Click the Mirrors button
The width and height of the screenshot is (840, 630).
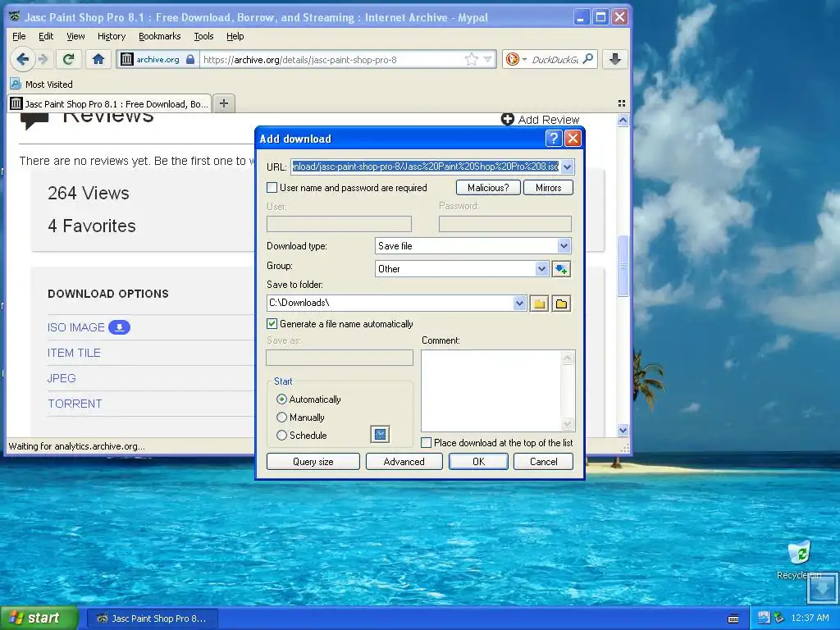pos(548,188)
